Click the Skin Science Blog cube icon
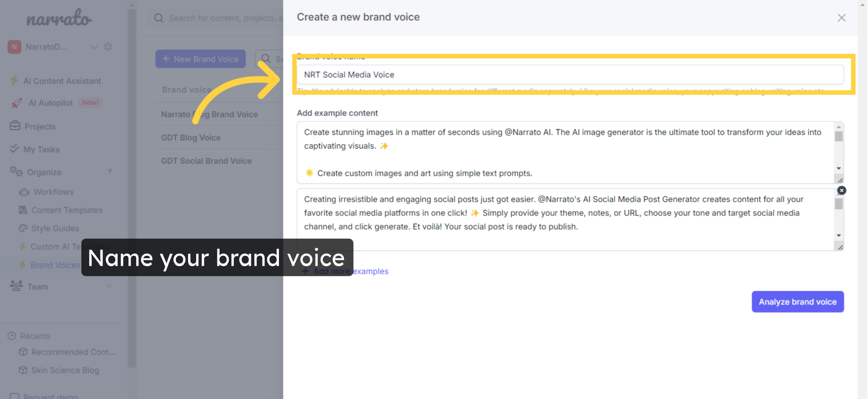This screenshot has height=399, width=868. 23,370
